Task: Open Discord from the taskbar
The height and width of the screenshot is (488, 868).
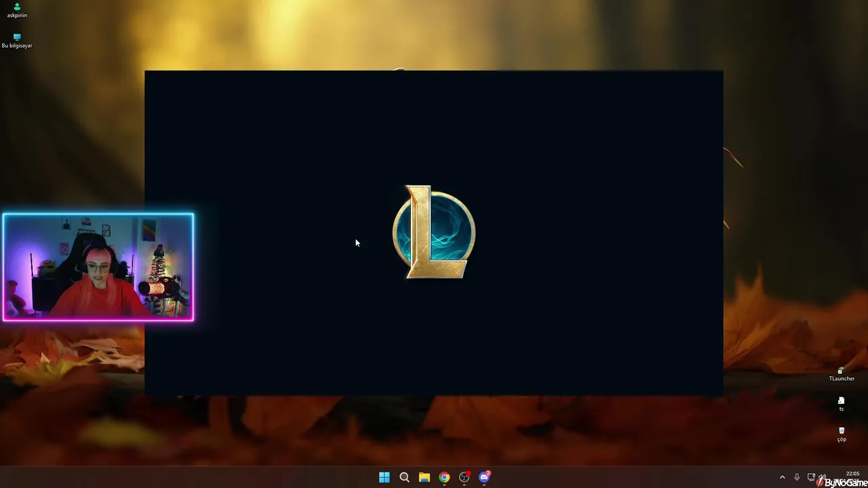Action: 484,477
